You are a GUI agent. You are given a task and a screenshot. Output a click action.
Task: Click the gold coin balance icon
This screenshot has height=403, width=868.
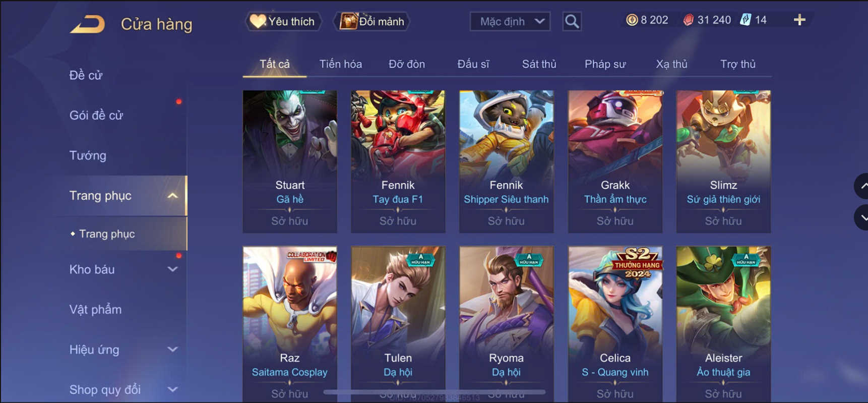coord(632,20)
